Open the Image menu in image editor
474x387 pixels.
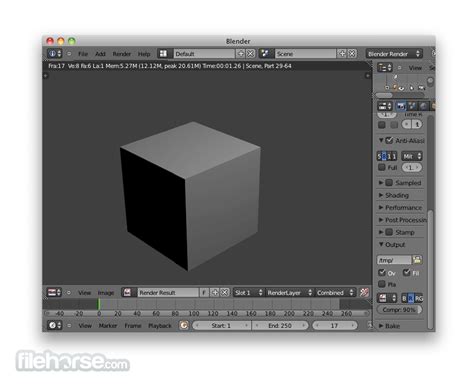[x=106, y=293]
